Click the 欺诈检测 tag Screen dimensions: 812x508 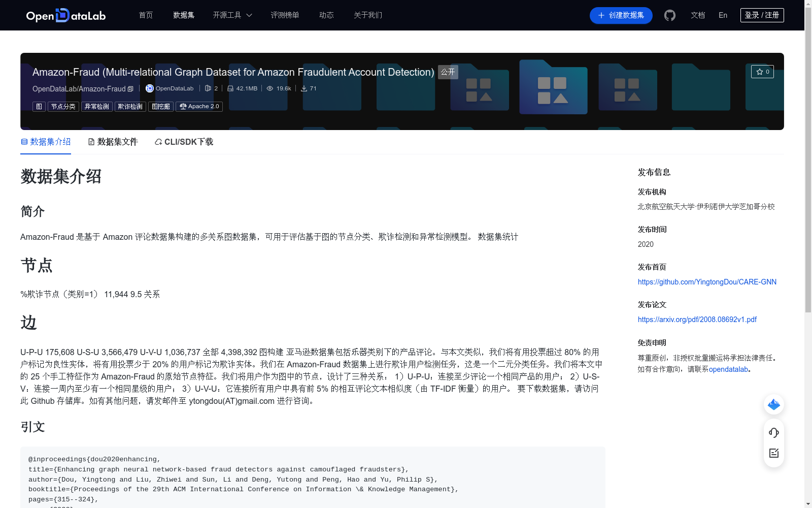click(130, 107)
